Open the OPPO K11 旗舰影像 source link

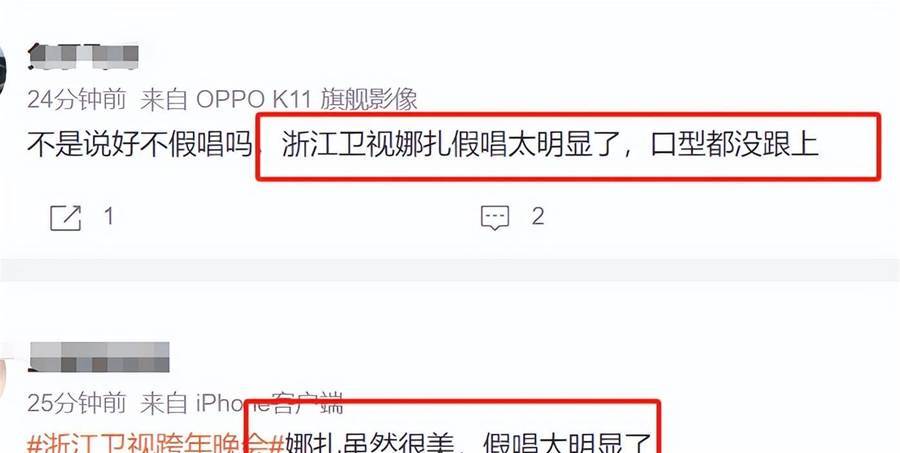307,100
